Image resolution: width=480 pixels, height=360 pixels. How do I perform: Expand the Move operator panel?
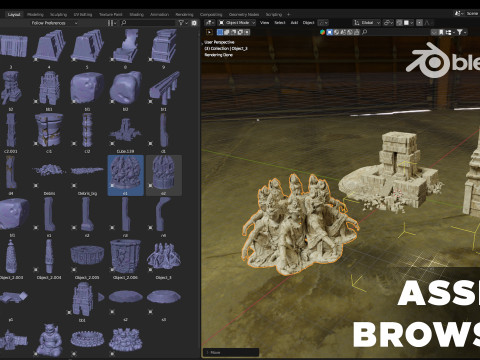pyautogui.click(x=231, y=352)
